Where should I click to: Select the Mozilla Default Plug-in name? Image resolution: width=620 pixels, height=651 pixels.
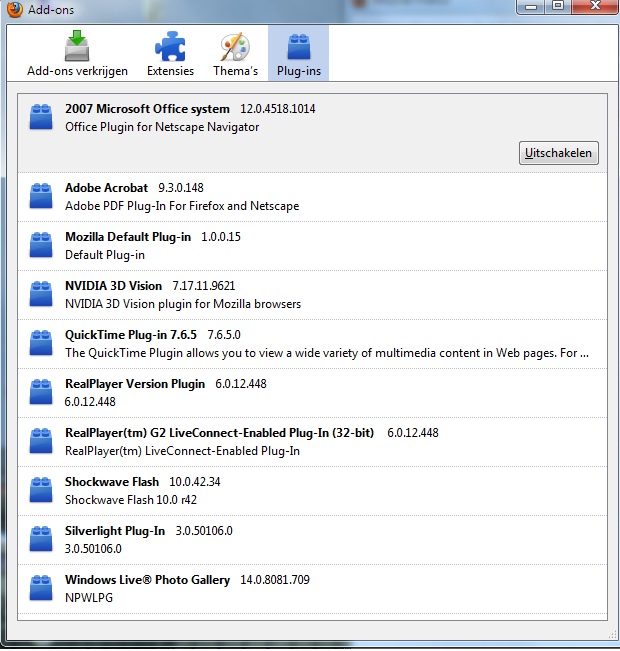point(128,237)
